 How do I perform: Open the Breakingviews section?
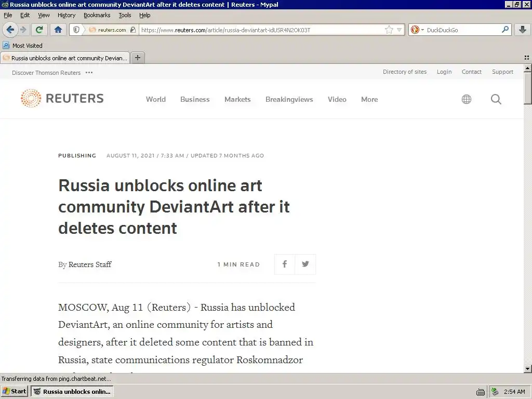pyautogui.click(x=289, y=99)
